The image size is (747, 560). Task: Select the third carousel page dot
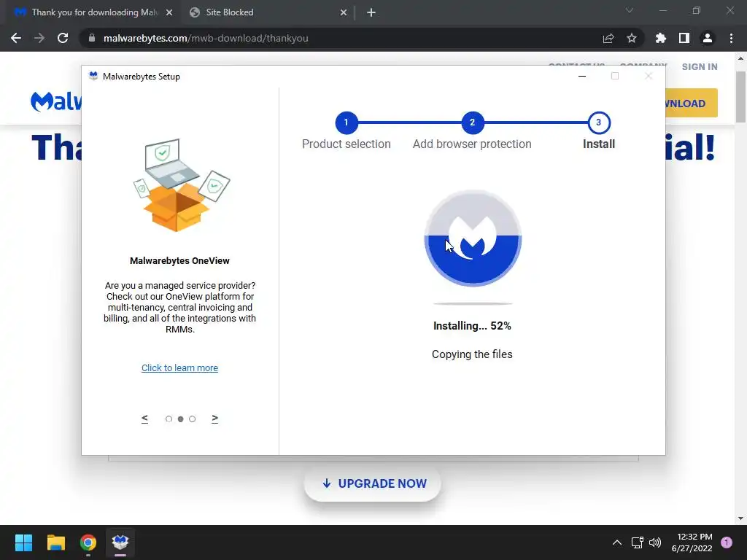(x=192, y=419)
